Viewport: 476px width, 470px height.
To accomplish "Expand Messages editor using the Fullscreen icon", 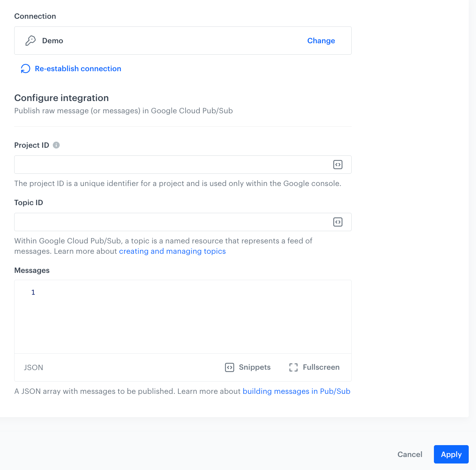I will [293, 367].
